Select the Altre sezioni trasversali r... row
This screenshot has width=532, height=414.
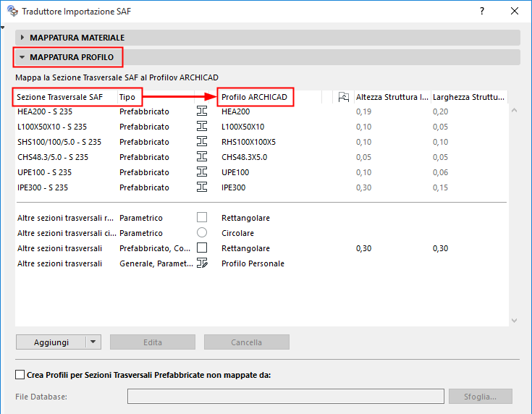[262, 218]
